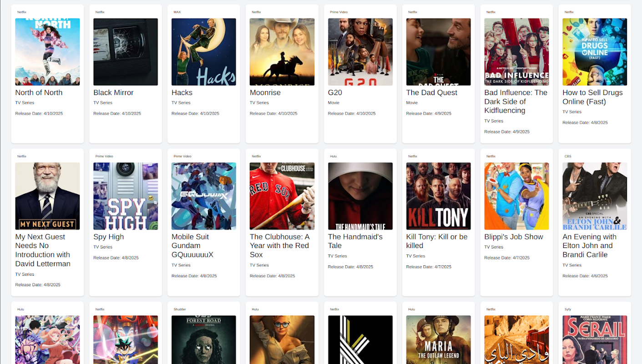Click "Bad Influence: The Dark Side of Kidfluencing" title

click(x=516, y=101)
